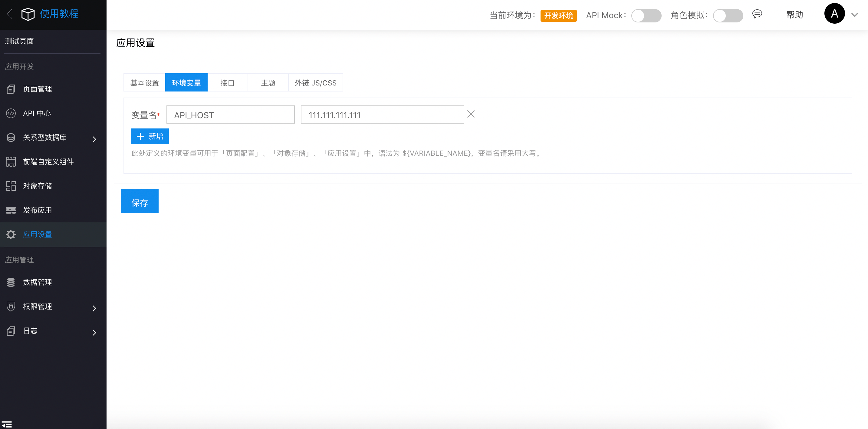Screen dimensions: 868x429
Task: Expand the 关系型数据库 submenu
Action: click(x=94, y=139)
